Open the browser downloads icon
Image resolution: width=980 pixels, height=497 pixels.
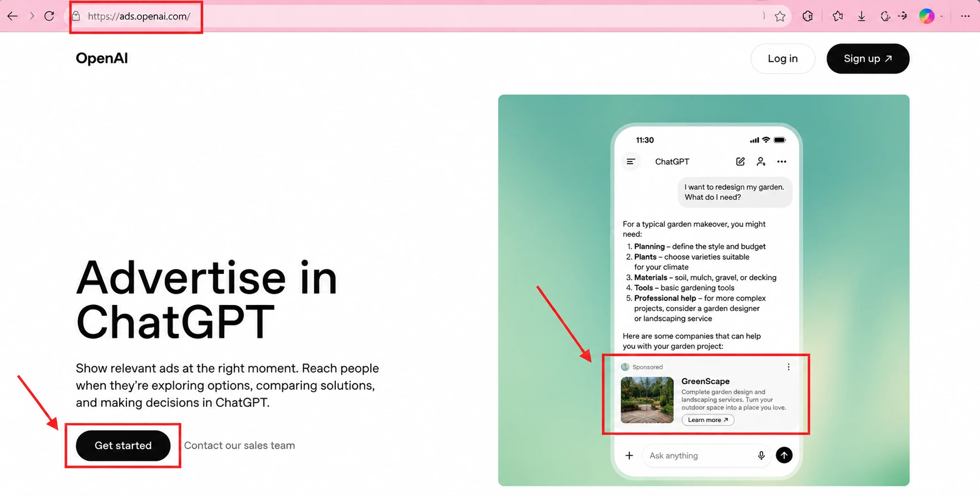point(862,16)
